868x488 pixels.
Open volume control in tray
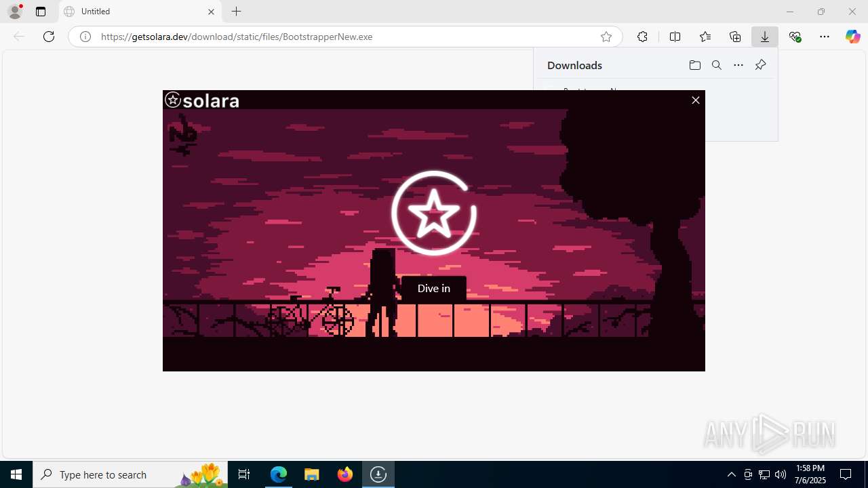point(781,474)
